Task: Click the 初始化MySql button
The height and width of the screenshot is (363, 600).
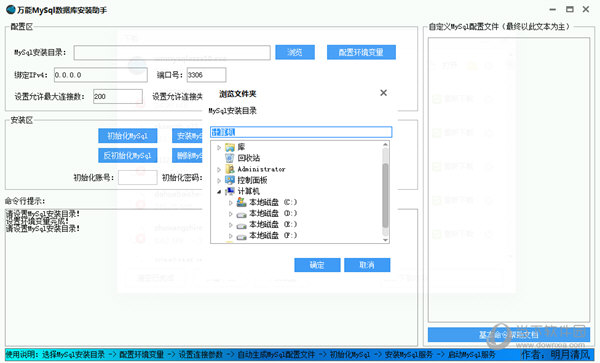Action: (127, 136)
